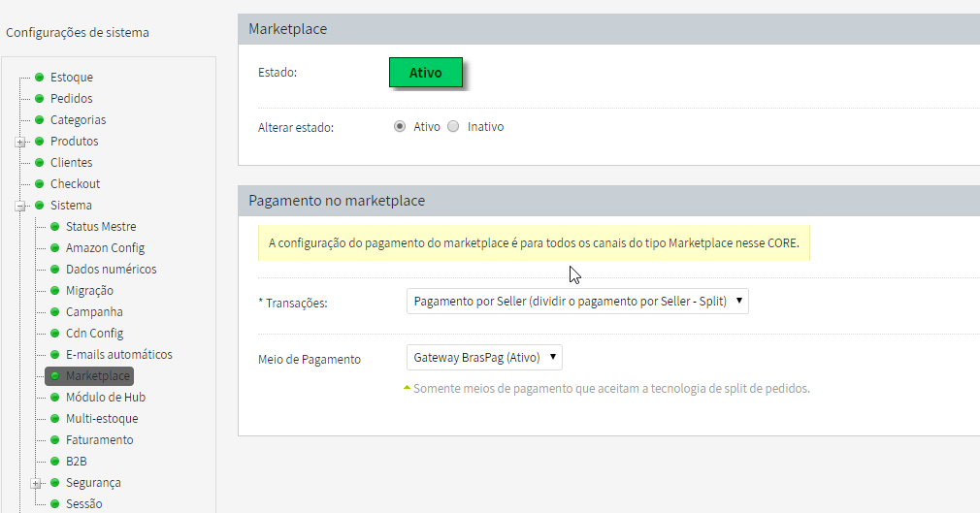This screenshot has height=513, width=980.
Task: Select the Ativo radio option
Action: (400, 127)
